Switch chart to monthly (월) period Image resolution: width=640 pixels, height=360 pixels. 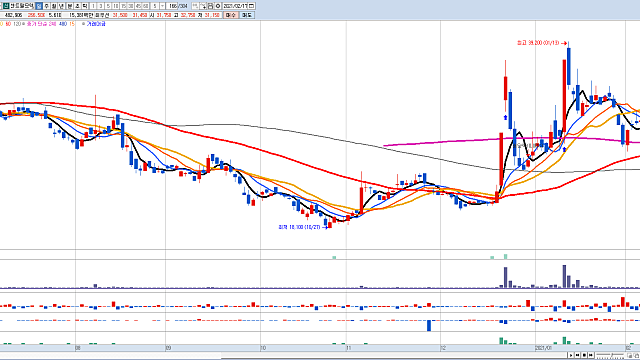click(x=54, y=6)
